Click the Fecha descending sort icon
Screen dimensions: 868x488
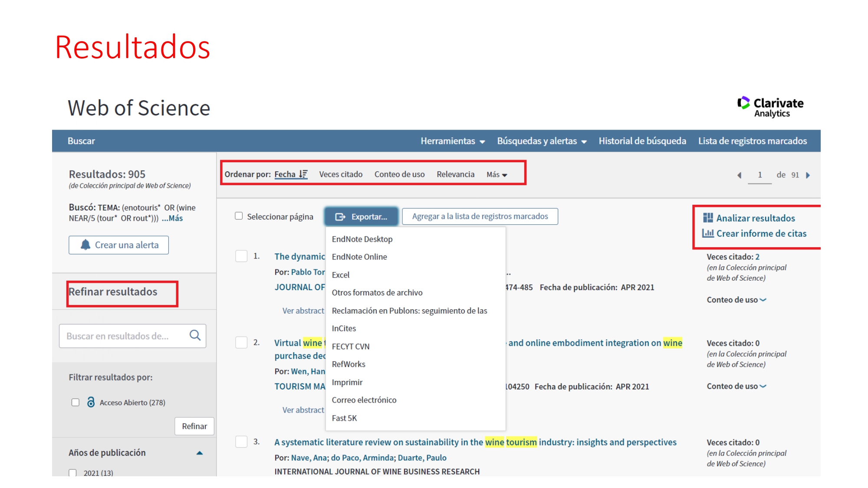pos(303,174)
